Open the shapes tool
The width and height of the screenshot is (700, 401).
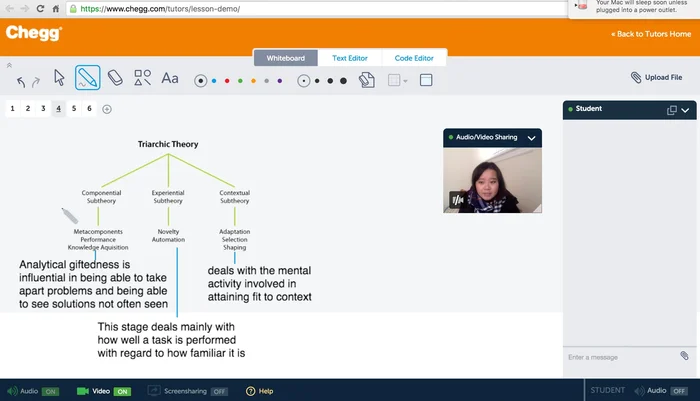[142, 78]
